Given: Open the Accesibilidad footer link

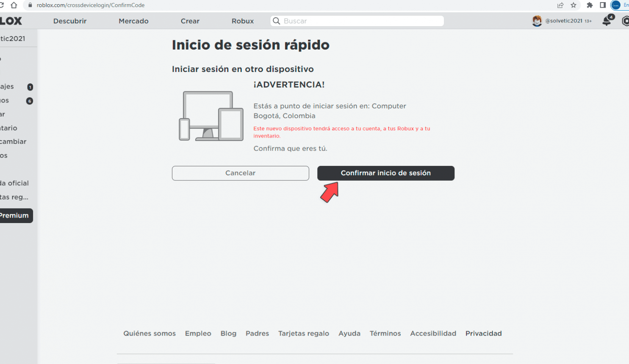Looking at the screenshot, I should click(x=433, y=334).
